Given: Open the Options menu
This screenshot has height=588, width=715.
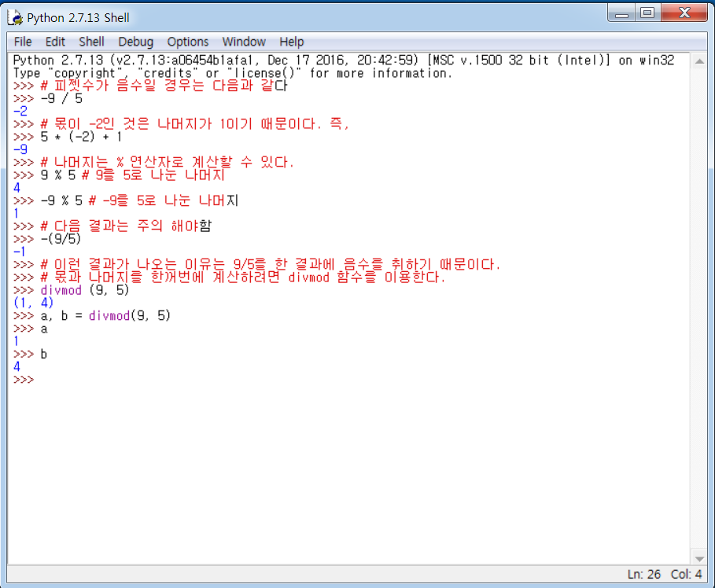Looking at the screenshot, I should point(187,42).
